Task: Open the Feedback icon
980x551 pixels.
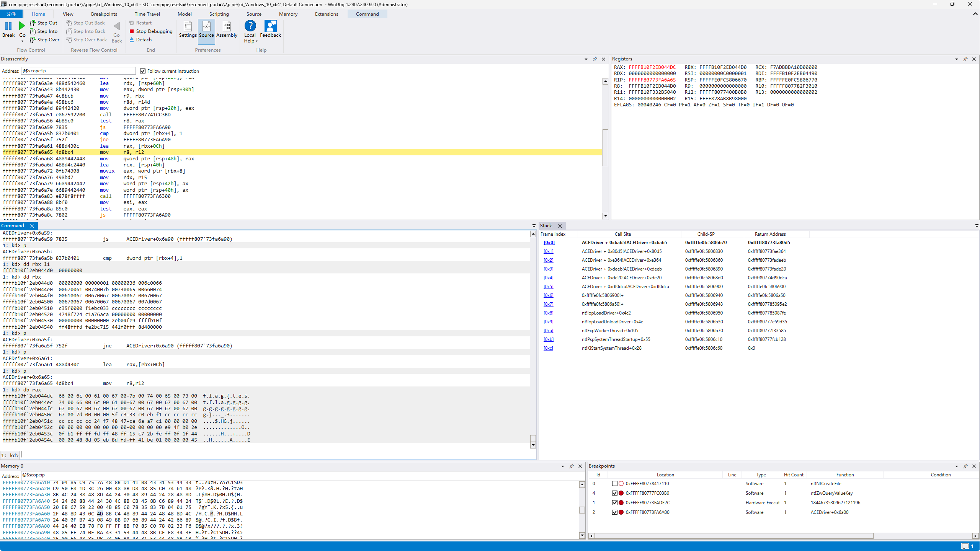Action: [x=270, y=26]
